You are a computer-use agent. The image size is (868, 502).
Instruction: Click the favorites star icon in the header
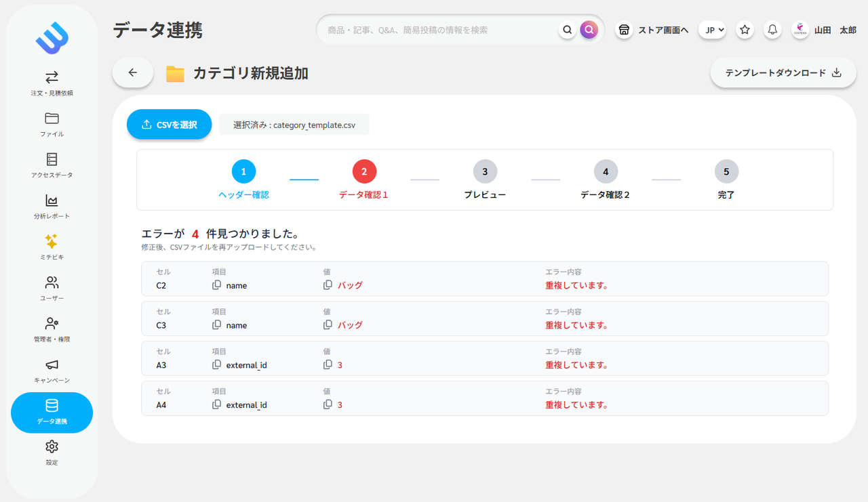[744, 30]
